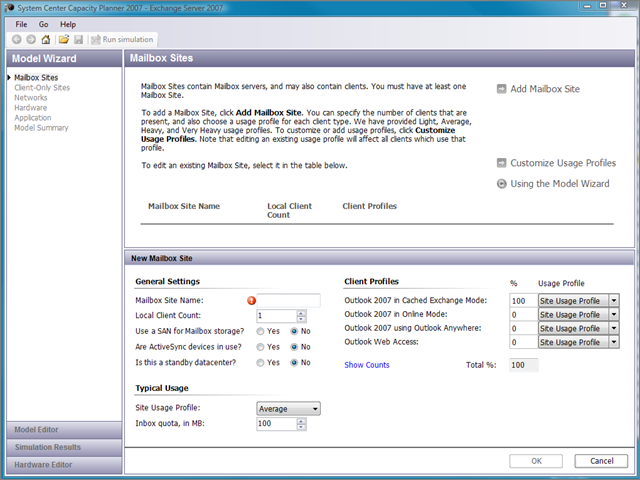
Task: Click the application icon in title bar
Action: [x=9, y=7]
